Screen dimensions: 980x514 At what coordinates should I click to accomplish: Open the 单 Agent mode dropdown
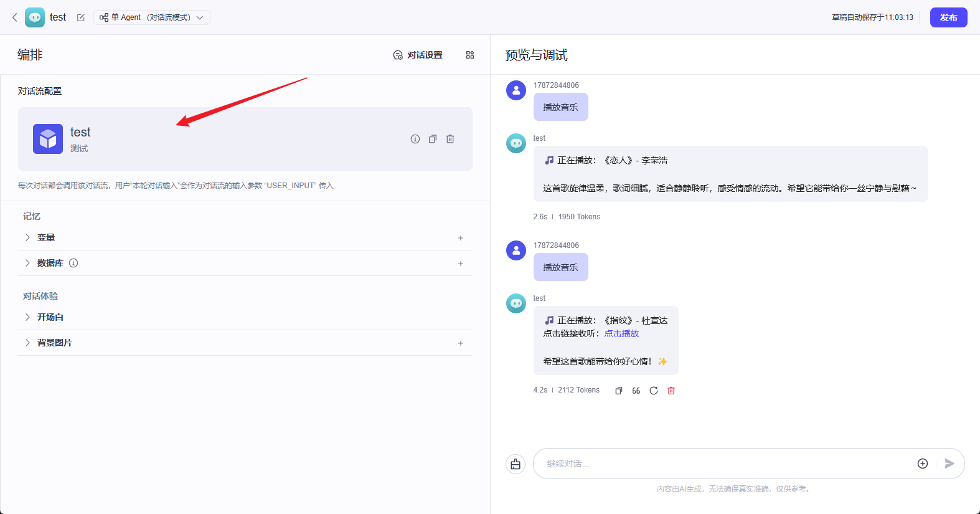(x=152, y=17)
